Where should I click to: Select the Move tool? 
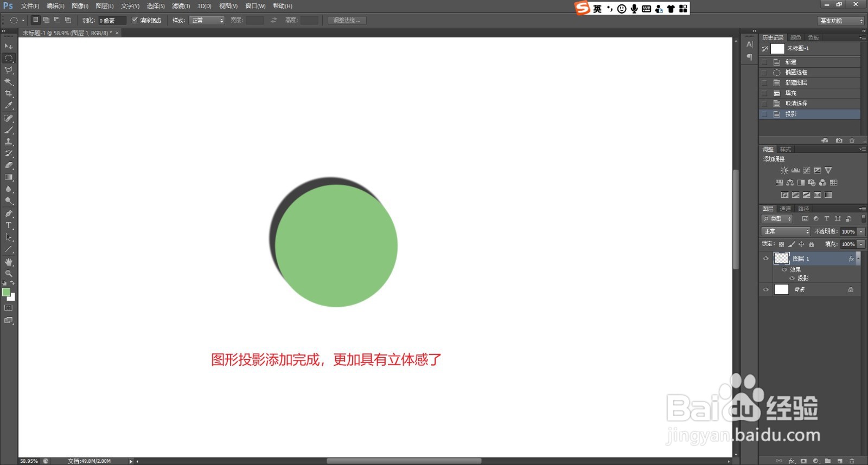(9, 47)
